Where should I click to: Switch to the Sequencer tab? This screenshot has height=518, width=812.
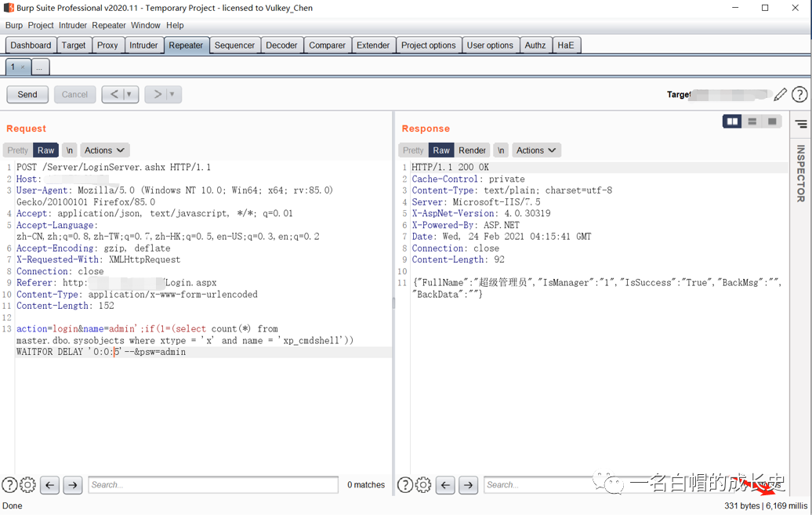[x=234, y=45]
